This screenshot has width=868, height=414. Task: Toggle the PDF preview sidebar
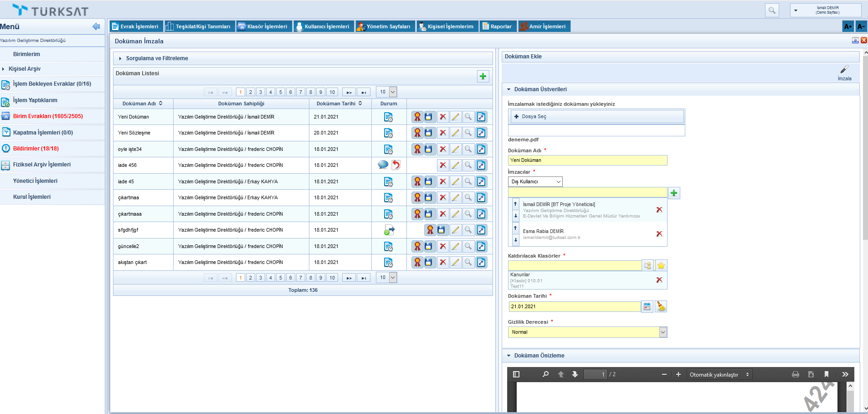tap(516, 374)
